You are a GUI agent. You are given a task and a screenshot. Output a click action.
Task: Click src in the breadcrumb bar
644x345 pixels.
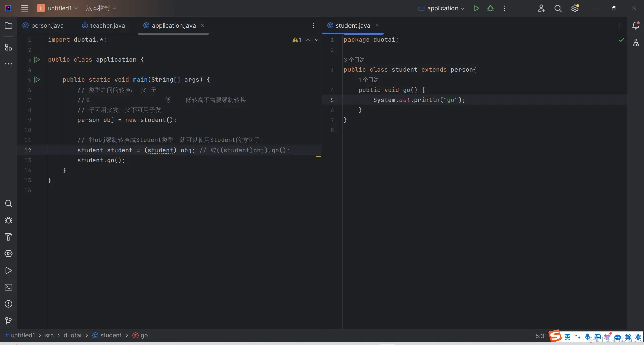[x=49, y=335]
